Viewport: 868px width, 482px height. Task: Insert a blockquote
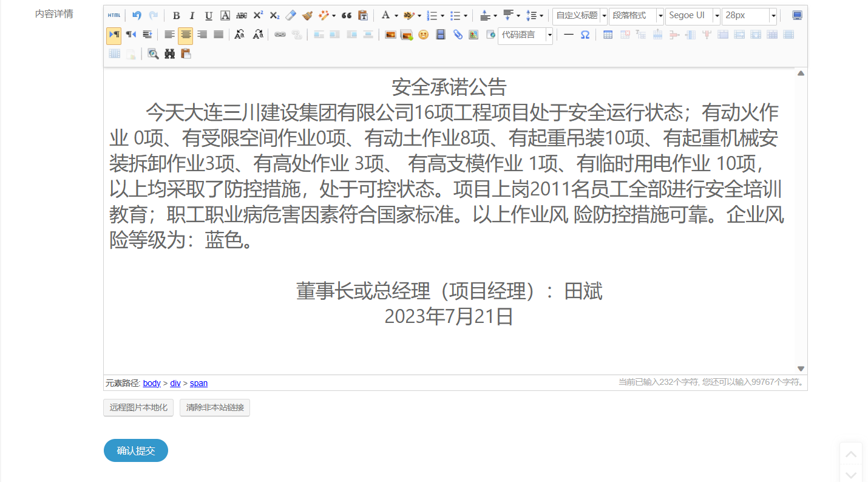(347, 16)
